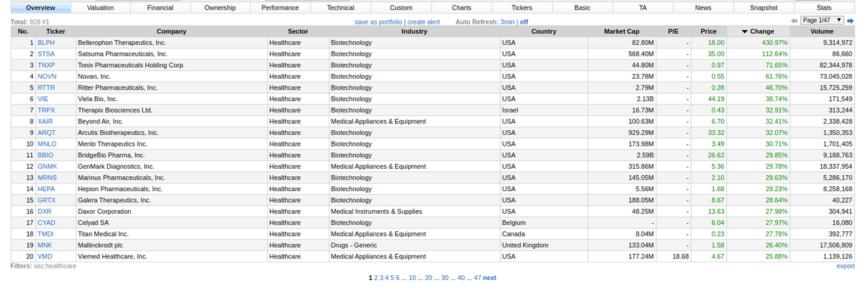Open the DXR ticker link
The height and width of the screenshot is (303, 868).
pyautogui.click(x=45, y=211)
